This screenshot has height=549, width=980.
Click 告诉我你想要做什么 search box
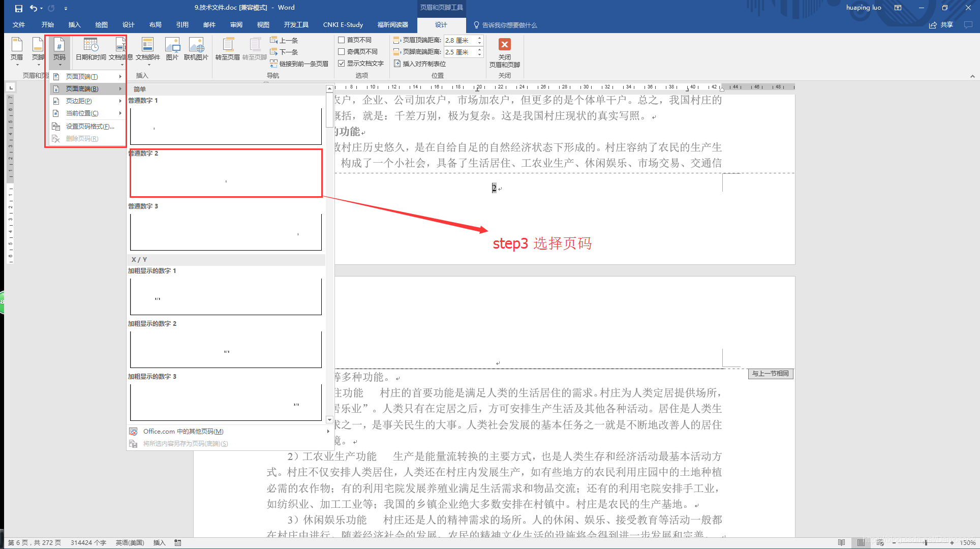pyautogui.click(x=505, y=25)
